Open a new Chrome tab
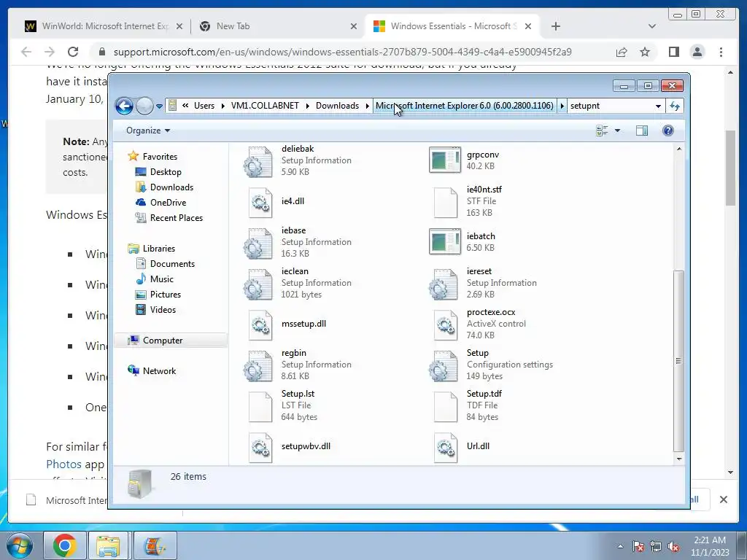This screenshot has width=747, height=560. (555, 26)
